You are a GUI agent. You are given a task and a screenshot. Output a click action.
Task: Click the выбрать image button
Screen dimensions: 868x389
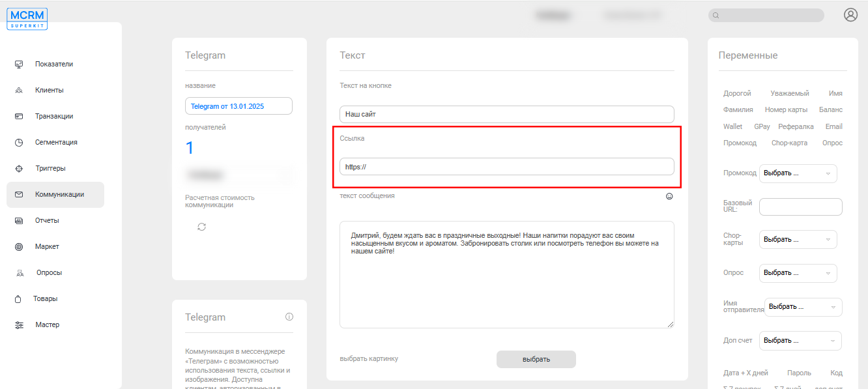click(536, 359)
